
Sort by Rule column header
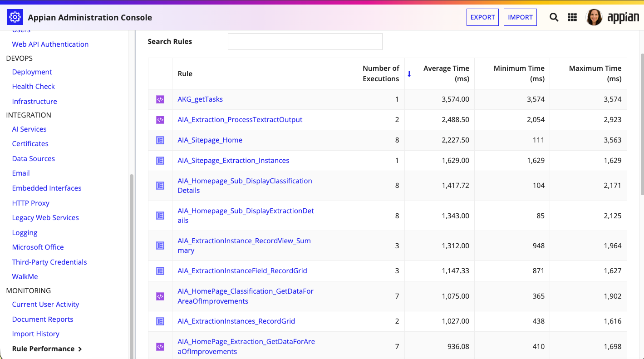185,74
